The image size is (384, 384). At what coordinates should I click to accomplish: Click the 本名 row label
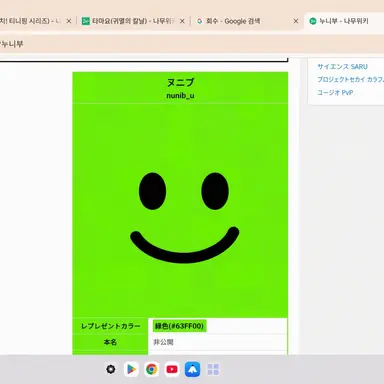click(x=110, y=342)
